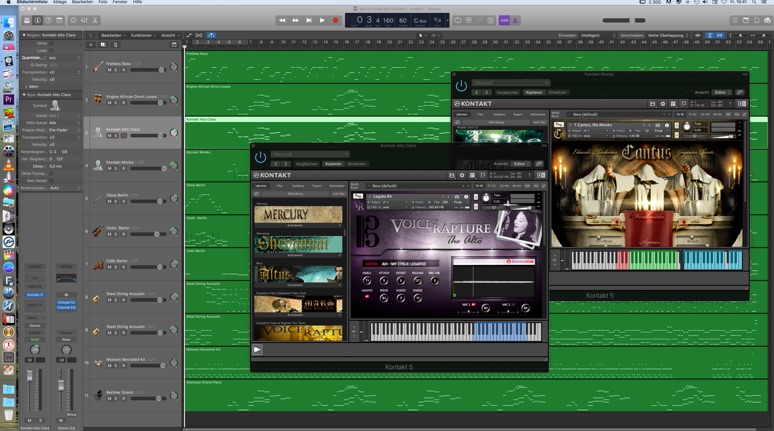774x431 pixels.
Task: Click the Berliner Grand track volume slider
Action: (148, 398)
